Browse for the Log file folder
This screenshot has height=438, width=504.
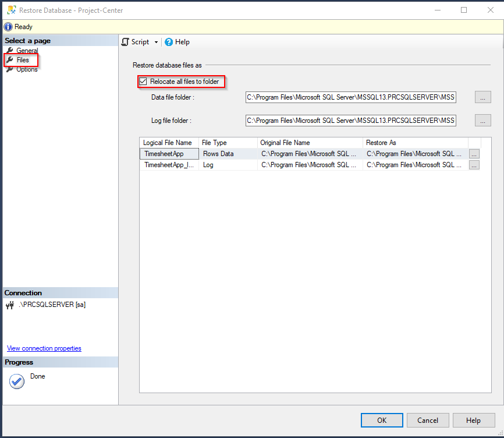(x=483, y=121)
